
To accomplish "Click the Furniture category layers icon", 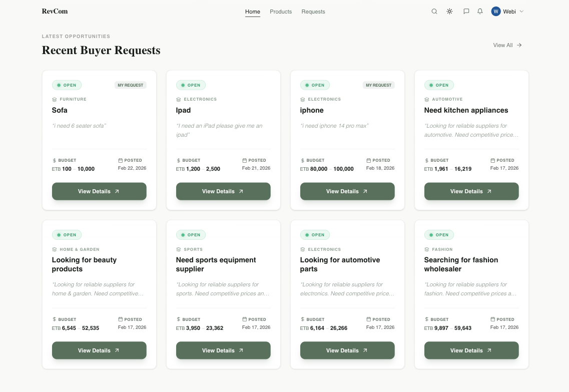I will click(x=55, y=100).
